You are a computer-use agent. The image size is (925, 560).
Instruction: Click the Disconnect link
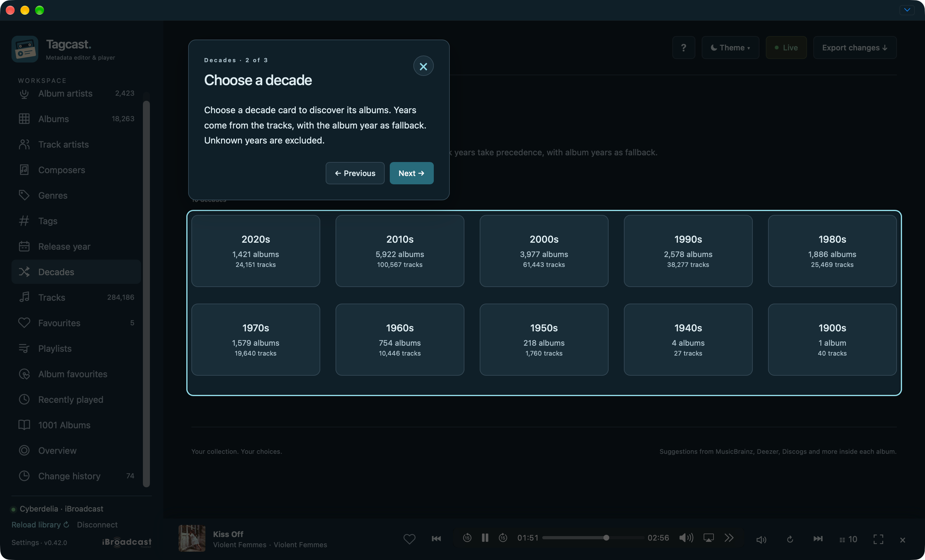click(97, 524)
